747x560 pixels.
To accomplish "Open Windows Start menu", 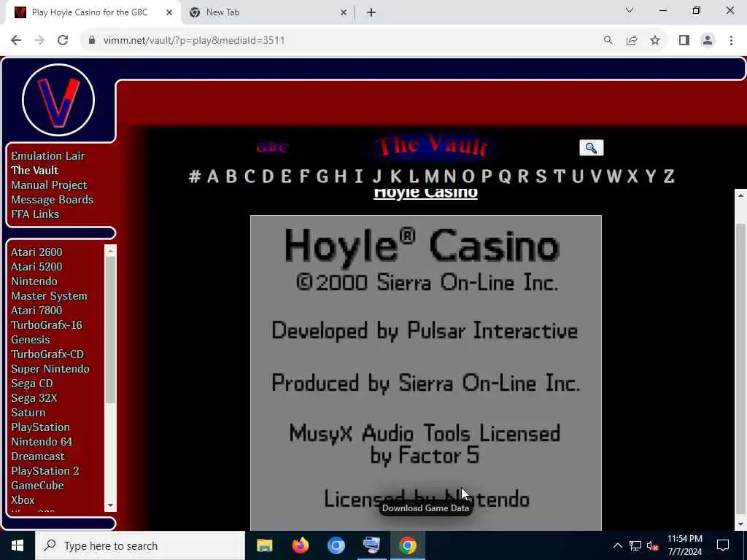I will tap(18, 545).
